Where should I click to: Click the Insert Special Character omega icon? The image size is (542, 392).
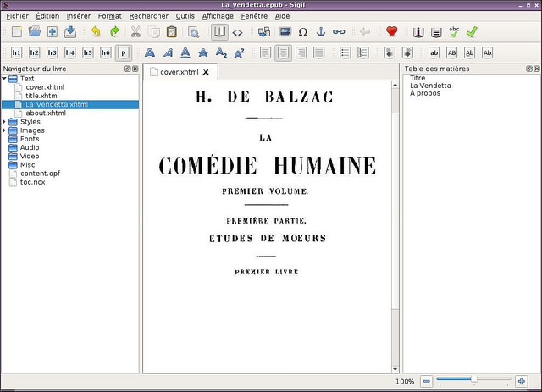tap(302, 32)
